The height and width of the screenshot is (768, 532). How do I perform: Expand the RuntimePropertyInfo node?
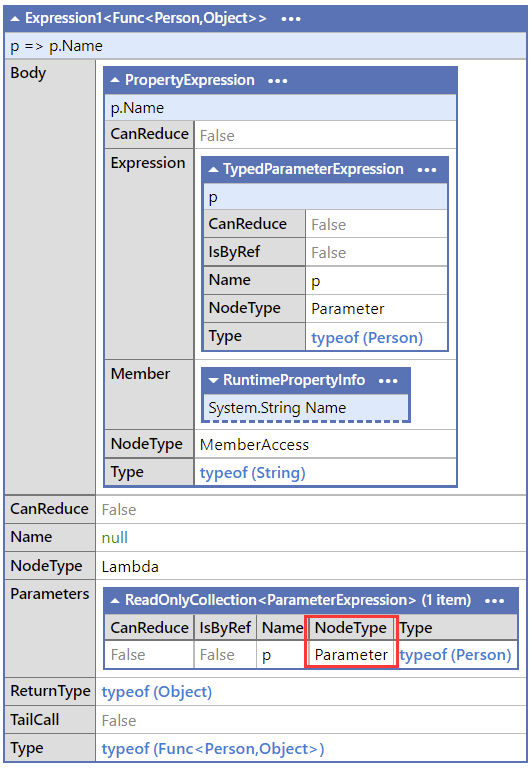pos(214,381)
